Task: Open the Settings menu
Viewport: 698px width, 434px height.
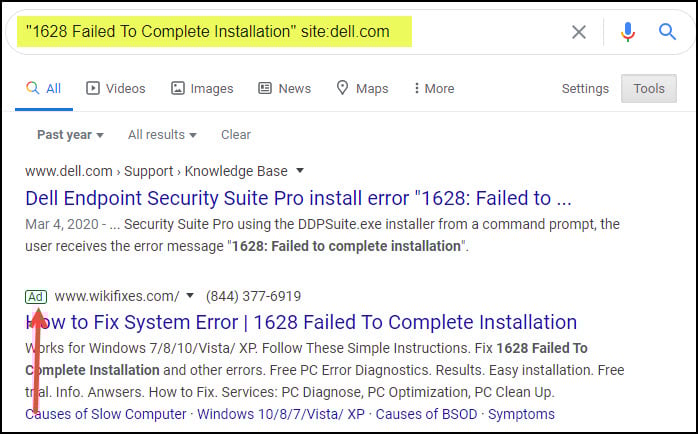Action: [x=585, y=89]
